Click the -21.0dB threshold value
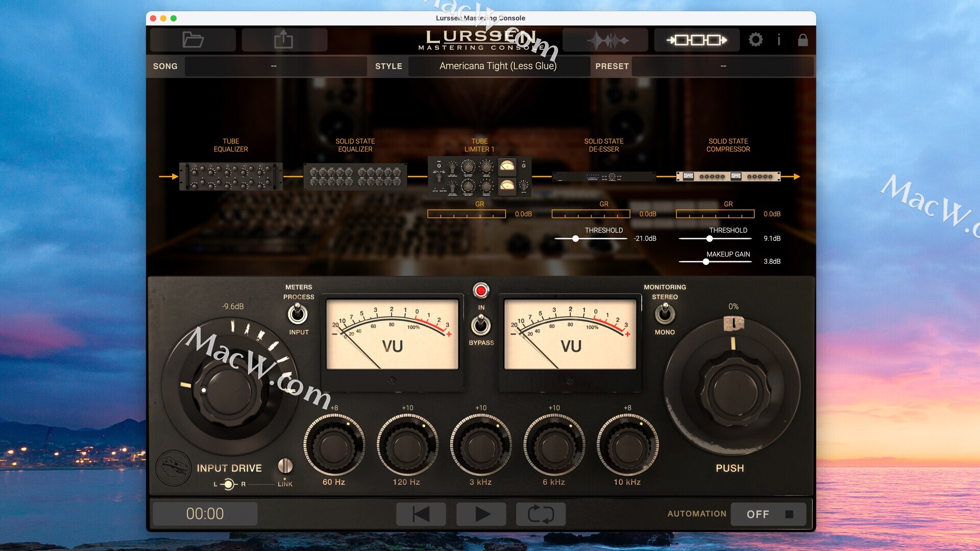This screenshot has height=551, width=980. pyautogui.click(x=645, y=239)
